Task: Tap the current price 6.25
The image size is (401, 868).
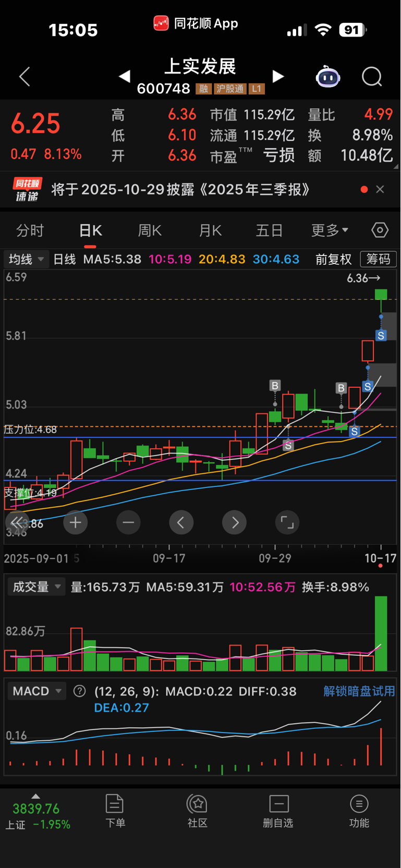Action: tap(35, 124)
